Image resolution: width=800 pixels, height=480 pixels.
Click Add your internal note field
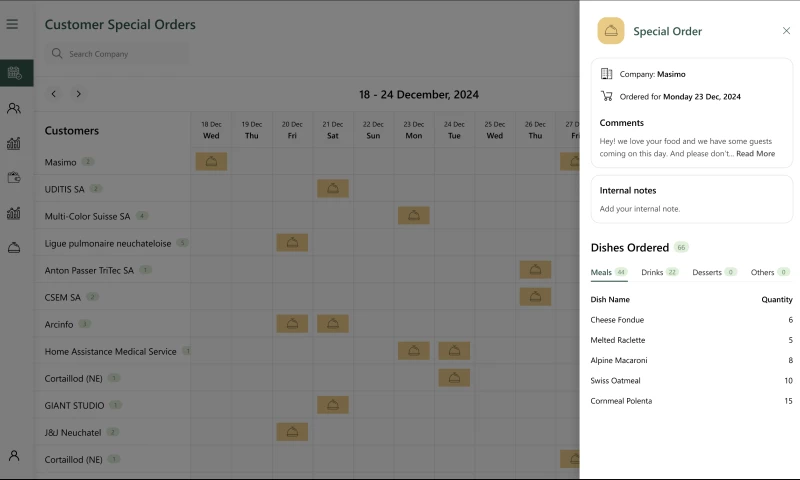(640, 209)
